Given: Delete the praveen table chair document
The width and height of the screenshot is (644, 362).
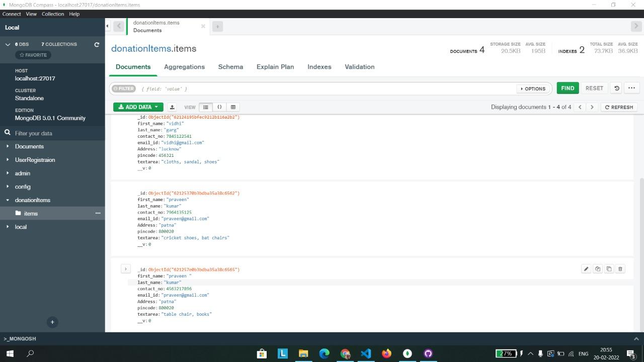Looking at the screenshot, I should [620, 269].
